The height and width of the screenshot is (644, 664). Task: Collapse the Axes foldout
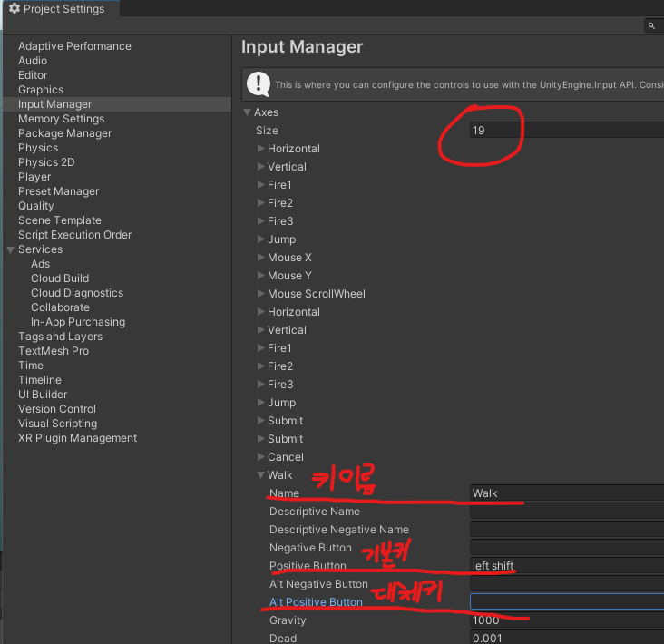point(247,112)
